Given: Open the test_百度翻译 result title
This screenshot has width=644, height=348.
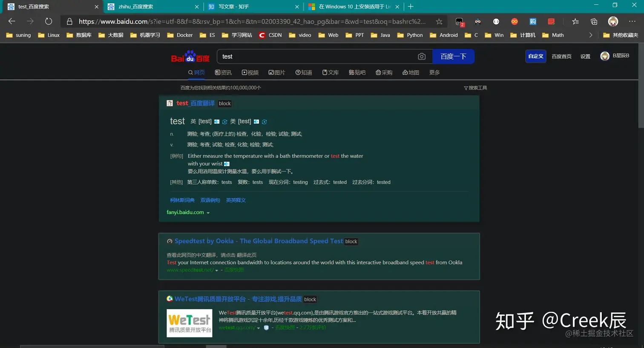Looking at the screenshot, I should (x=195, y=103).
